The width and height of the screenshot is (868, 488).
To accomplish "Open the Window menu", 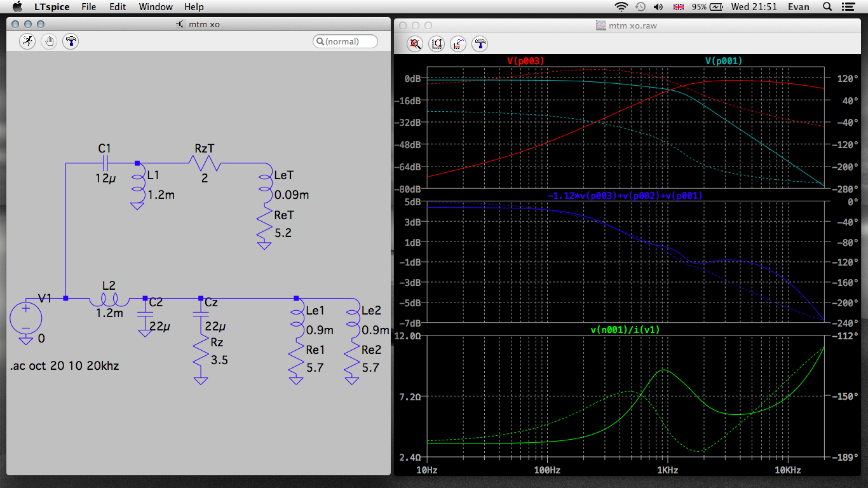I will click(156, 7).
